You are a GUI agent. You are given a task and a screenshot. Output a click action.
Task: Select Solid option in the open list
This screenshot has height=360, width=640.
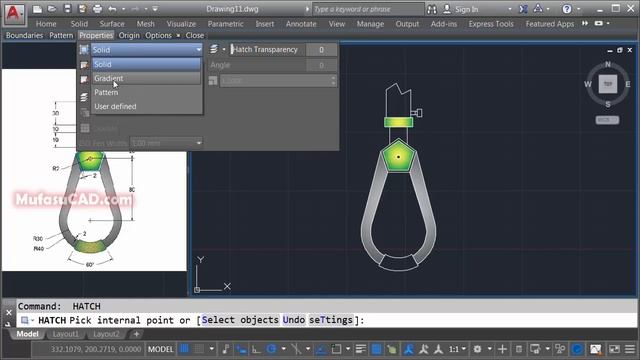click(147, 64)
